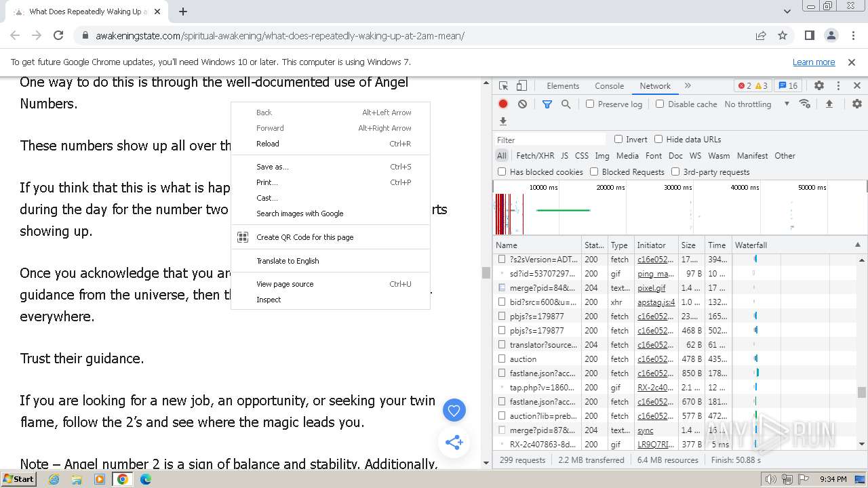Click the address bar URL
Image resolution: width=868 pixels, height=488 pixels.
[279, 36]
